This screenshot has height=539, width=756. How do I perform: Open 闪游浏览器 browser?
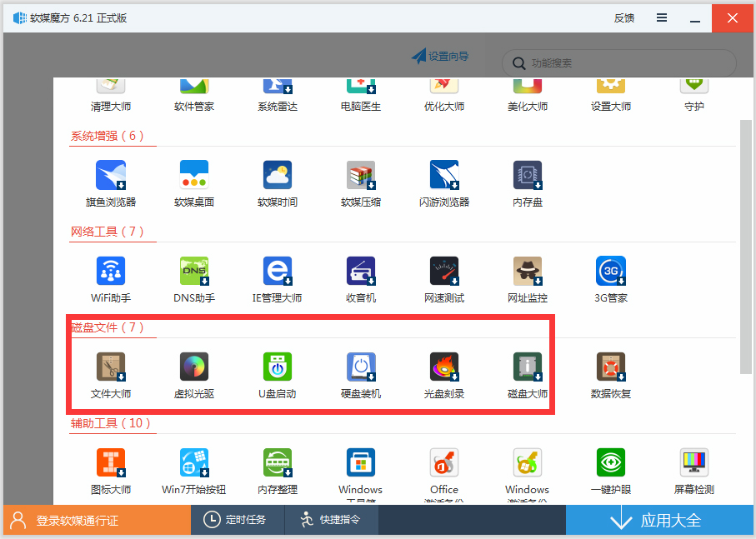click(444, 184)
